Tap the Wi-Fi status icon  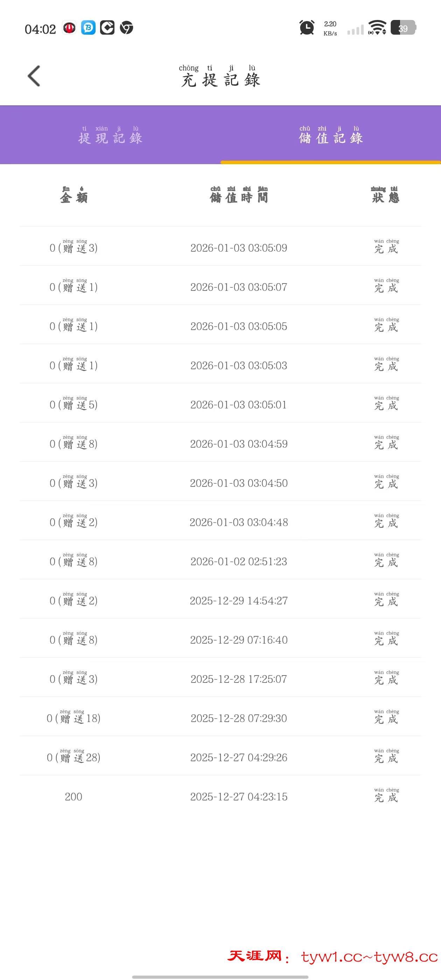[377, 28]
